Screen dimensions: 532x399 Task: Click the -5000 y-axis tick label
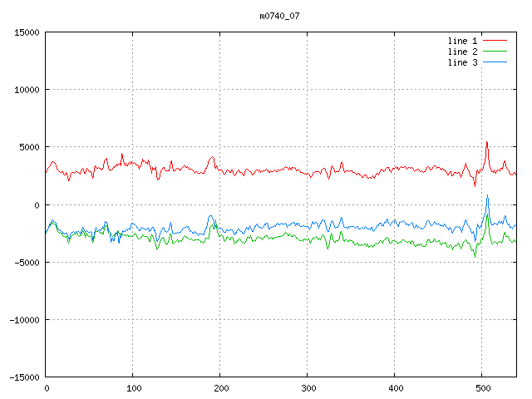tap(27, 262)
